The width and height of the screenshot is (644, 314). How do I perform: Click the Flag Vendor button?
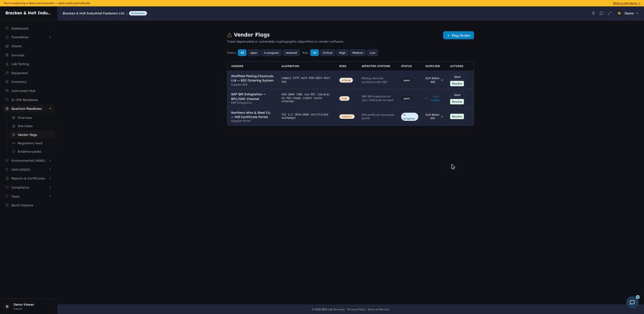click(458, 35)
